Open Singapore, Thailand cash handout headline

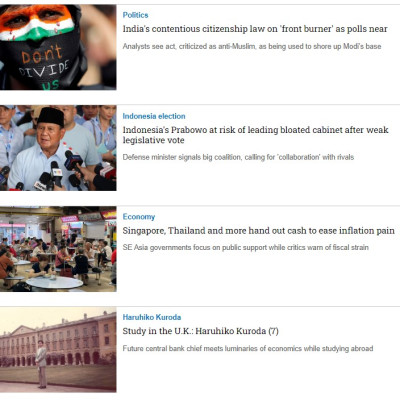pos(258,231)
